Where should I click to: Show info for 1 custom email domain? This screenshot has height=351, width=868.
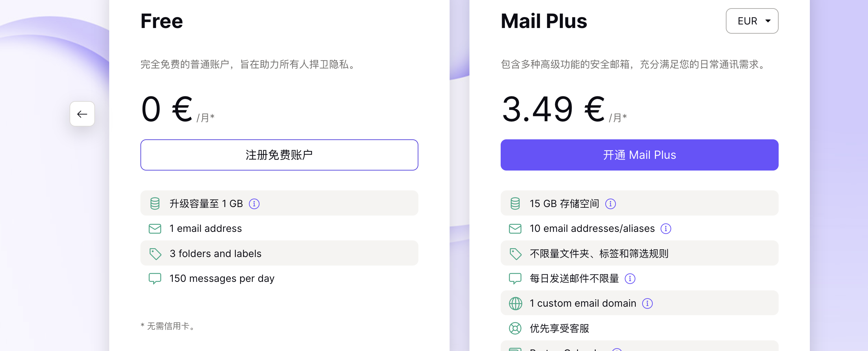click(647, 303)
